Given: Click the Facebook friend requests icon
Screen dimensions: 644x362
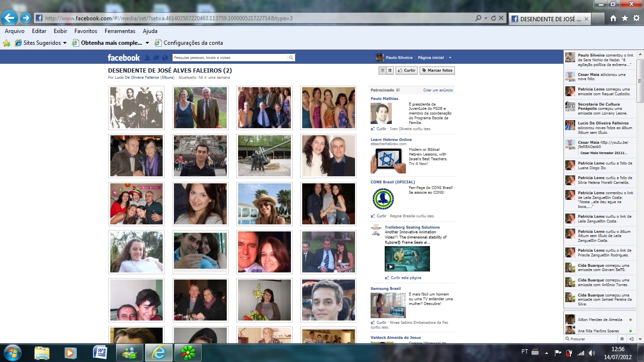Looking at the screenshot, I should [148, 58].
